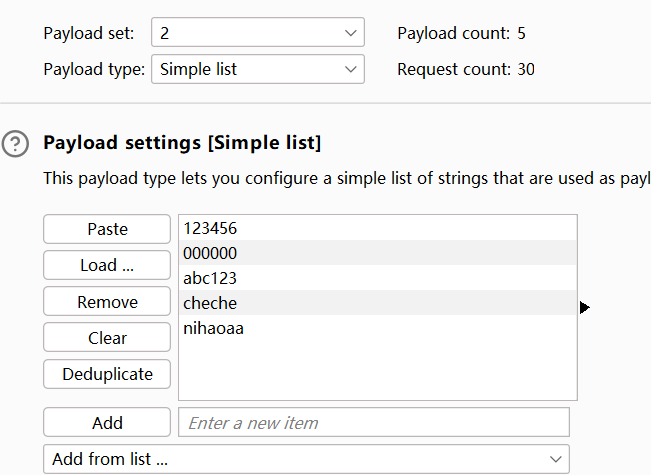Screen dimensions: 651x475
Task: Click the Payload settings [Simple list] heading
Action: (182, 142)
